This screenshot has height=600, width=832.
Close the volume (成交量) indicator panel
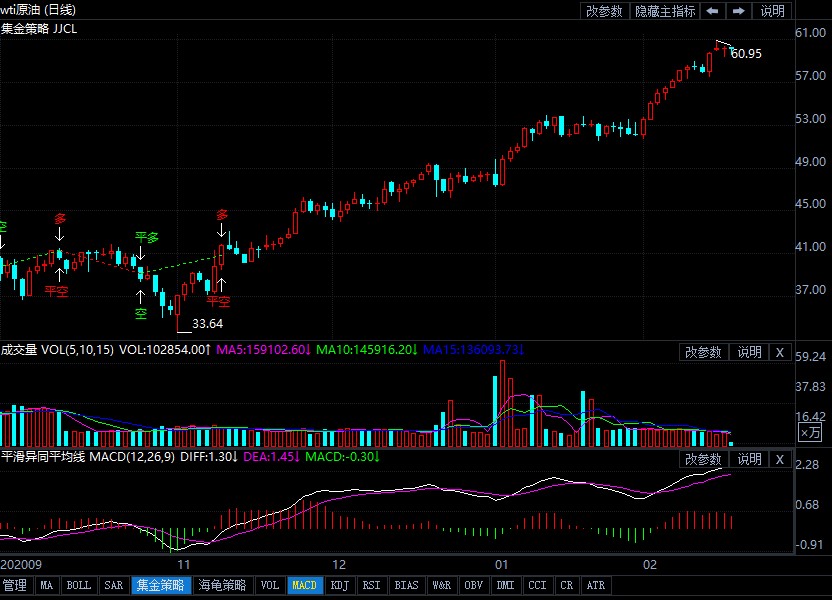(780, 352)
